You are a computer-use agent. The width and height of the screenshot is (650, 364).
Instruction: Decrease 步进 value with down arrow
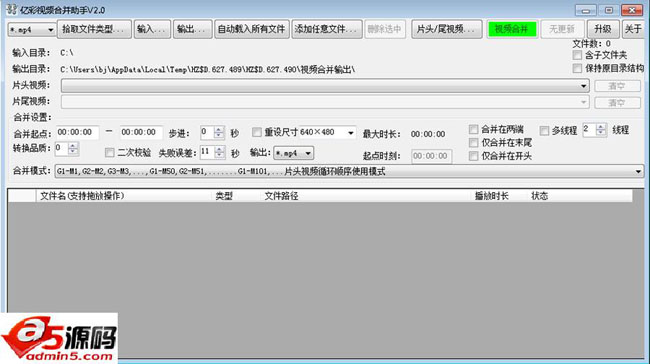click(218, 136)
